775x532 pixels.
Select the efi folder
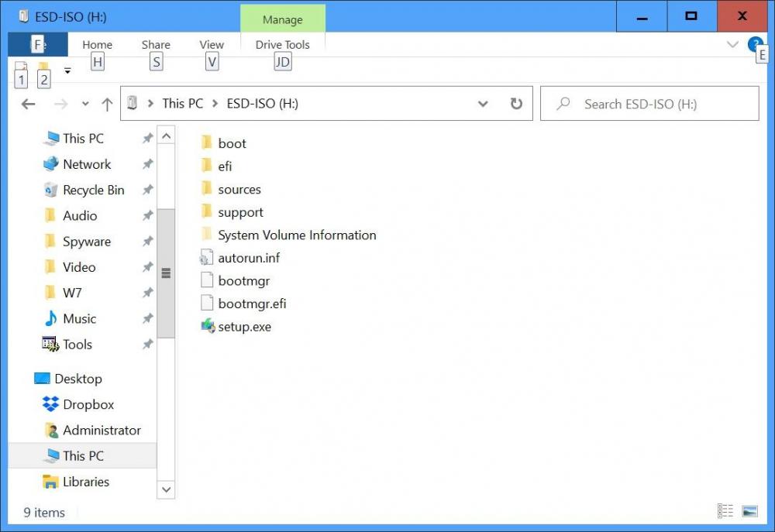(x=225, y=166)
